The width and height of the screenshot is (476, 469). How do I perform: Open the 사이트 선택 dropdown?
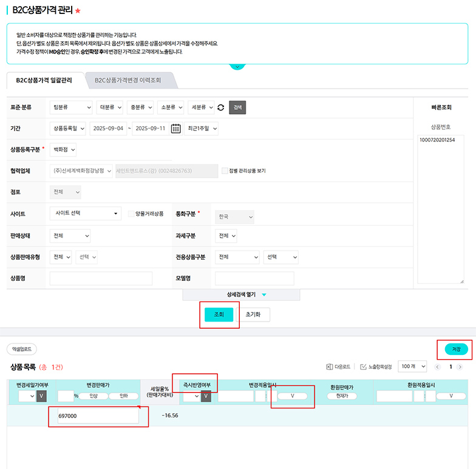tap(86, 214)
